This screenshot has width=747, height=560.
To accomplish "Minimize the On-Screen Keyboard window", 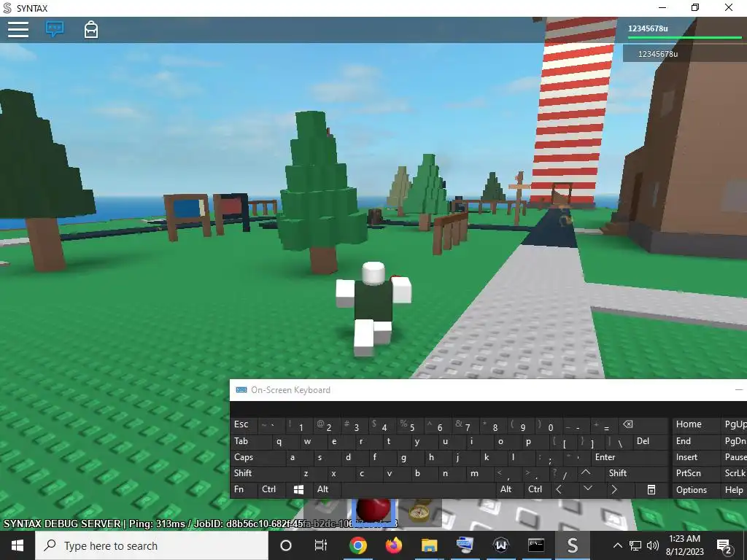I will click(x=738, y=390).
